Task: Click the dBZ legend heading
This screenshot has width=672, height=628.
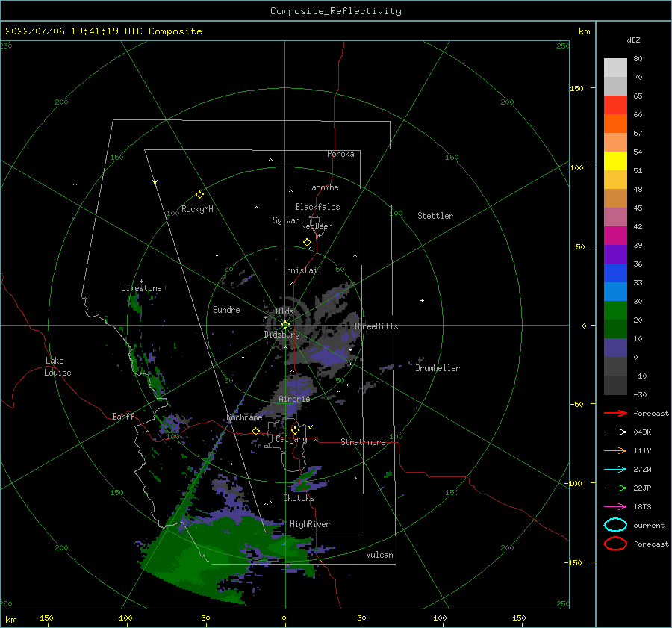Action: pos(633,40)
